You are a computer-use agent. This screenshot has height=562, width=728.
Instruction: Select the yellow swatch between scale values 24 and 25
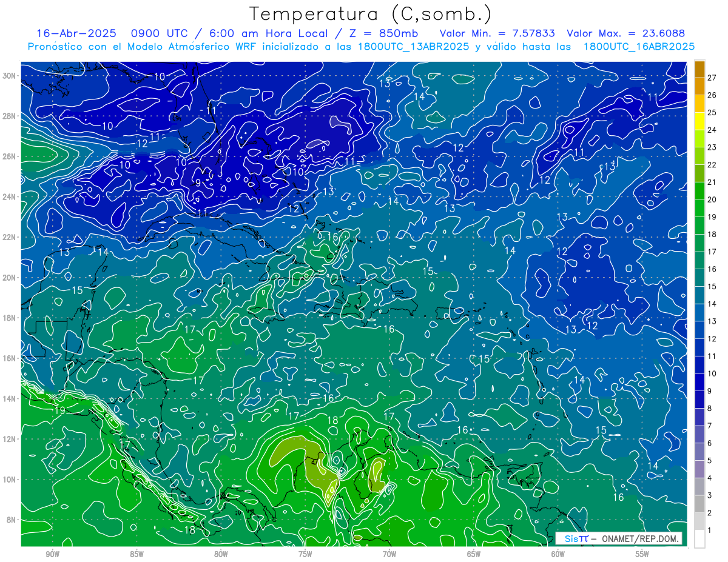(x=699, y=121)
